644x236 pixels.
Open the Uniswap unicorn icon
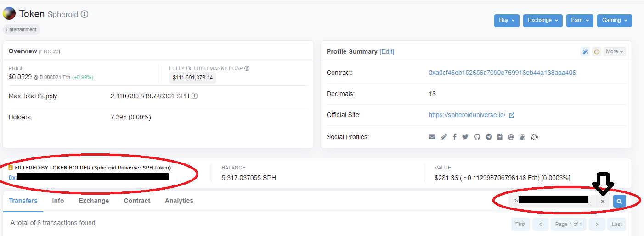pos(534,137)
